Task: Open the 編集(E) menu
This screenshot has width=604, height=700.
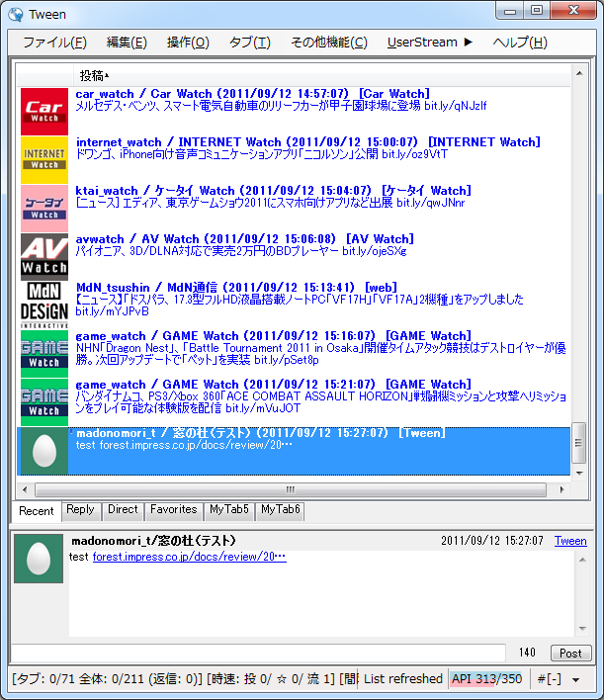Action: (127, 43)
